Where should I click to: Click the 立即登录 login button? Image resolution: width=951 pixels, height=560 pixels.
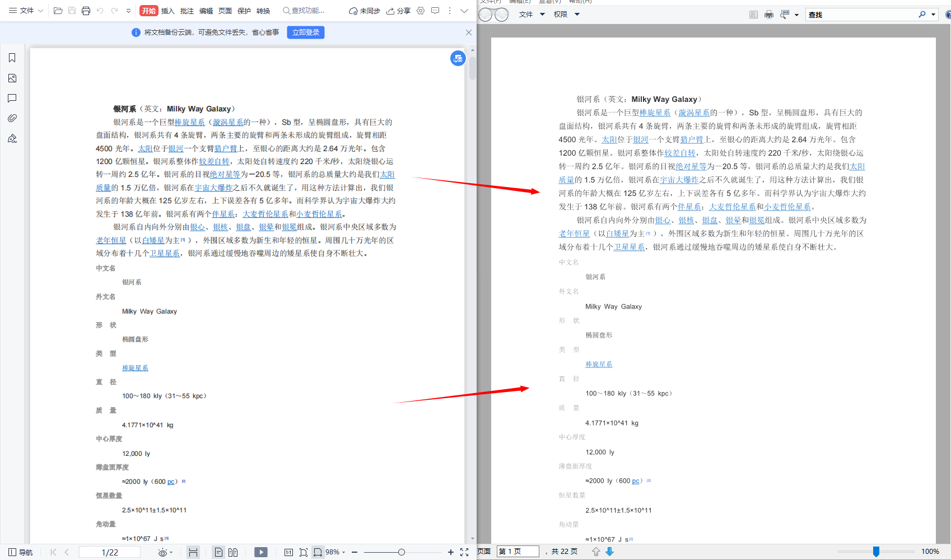click(305, 32)
